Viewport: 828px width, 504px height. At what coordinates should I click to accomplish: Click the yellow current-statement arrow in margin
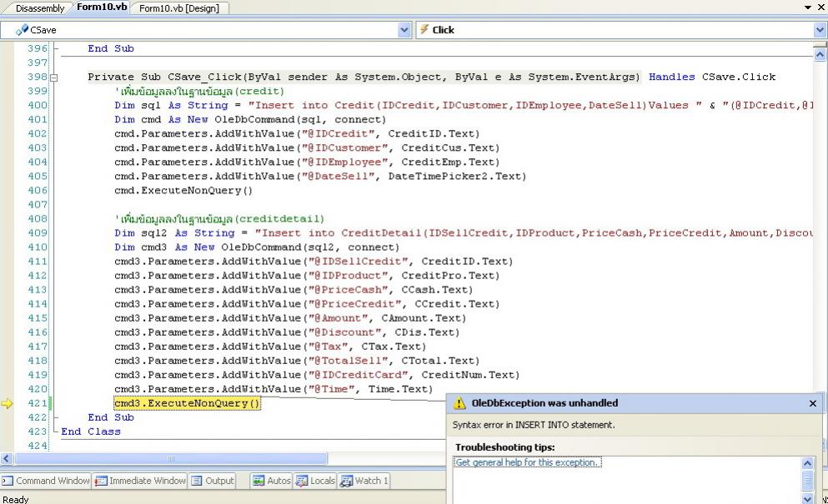pyautogui.click(x=8, y=404)
